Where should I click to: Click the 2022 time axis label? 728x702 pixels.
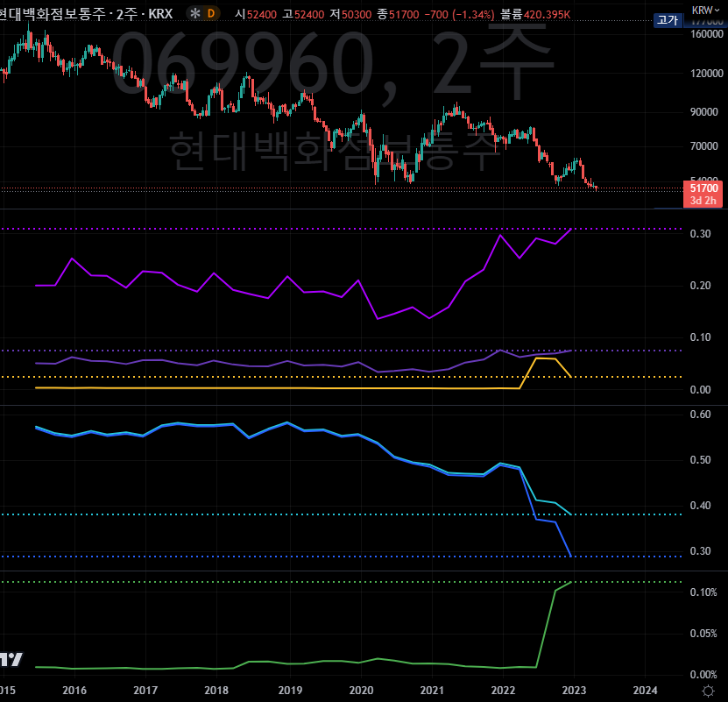(x=503, y=690)
